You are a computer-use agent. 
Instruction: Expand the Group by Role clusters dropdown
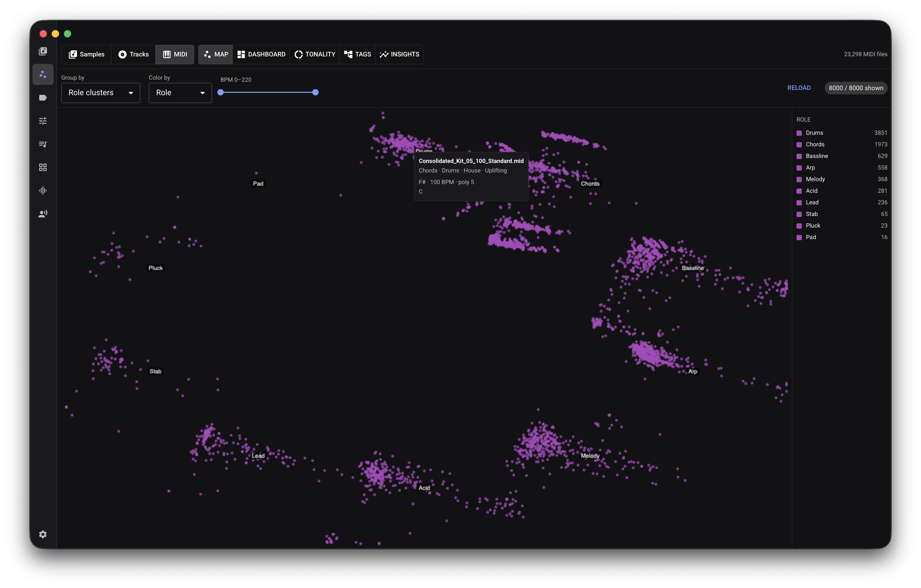click(100, 93)
